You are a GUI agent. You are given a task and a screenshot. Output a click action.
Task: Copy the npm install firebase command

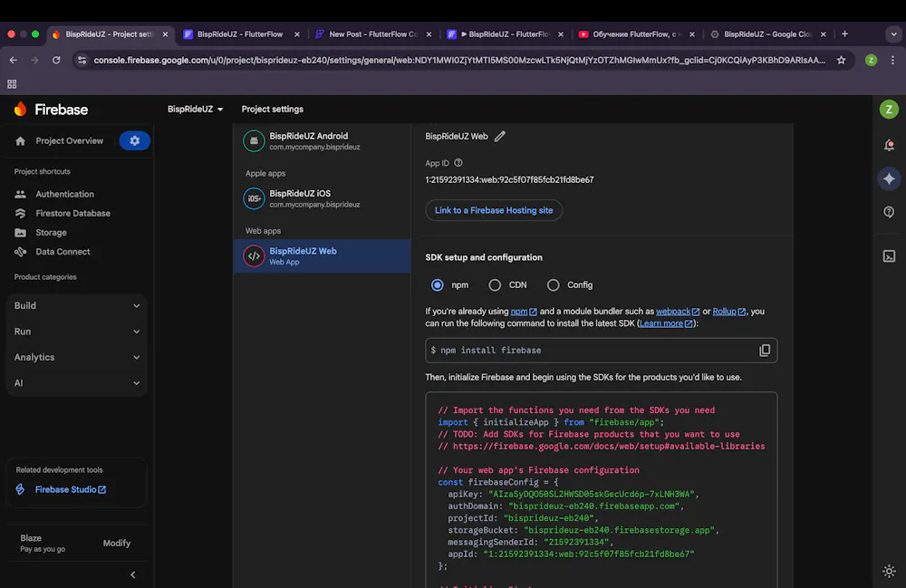pos(765,351)
